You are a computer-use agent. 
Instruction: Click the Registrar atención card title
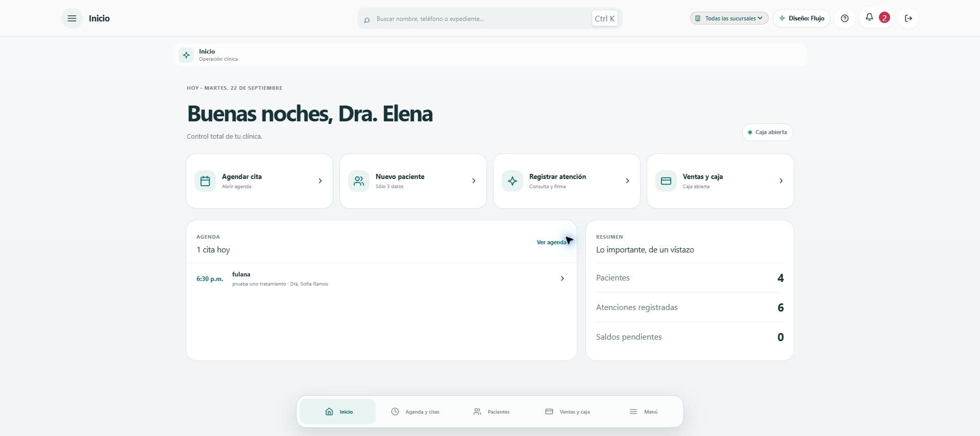(557, 176)
